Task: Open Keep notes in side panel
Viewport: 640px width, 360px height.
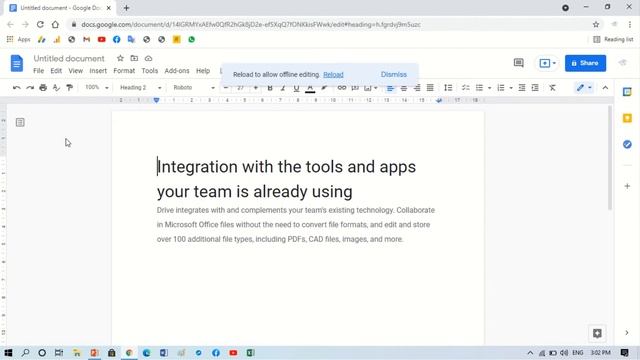Action: [x=627, y=118]
